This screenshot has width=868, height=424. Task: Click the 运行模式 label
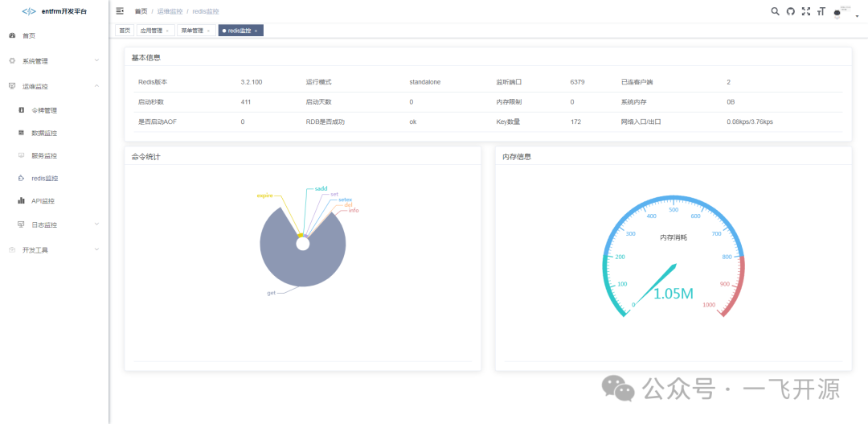[x=319, y=82]
